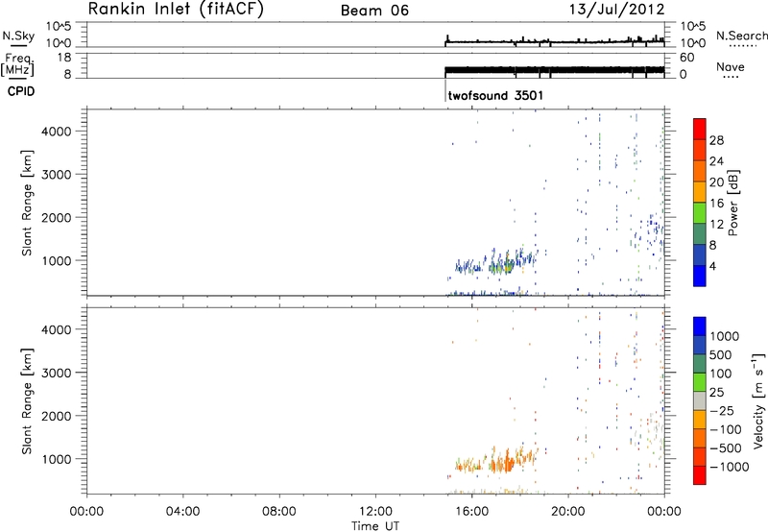Click the red bottom segment of Velocity colorbar
The image size is (768, 532).
click(700, 475)
